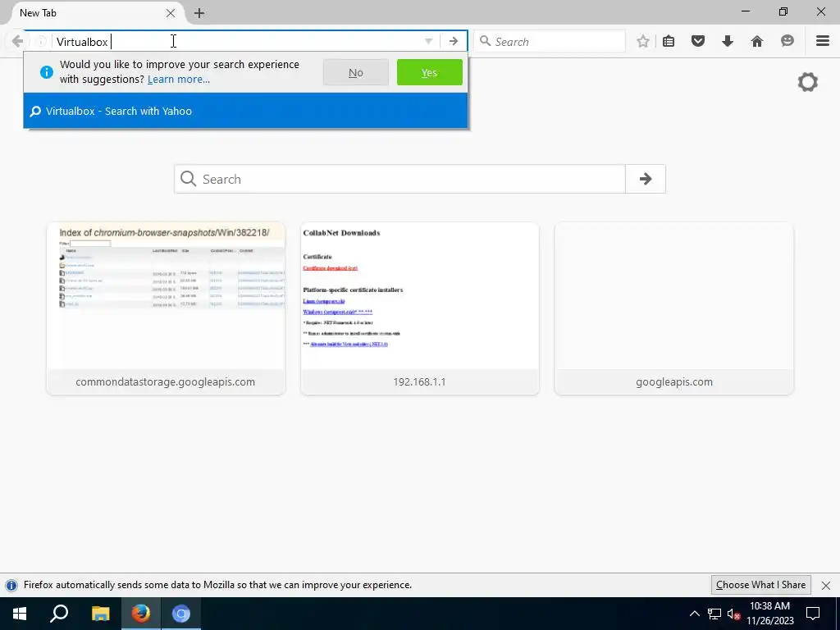Open new tab page gear settings

(x=807, y=82)
